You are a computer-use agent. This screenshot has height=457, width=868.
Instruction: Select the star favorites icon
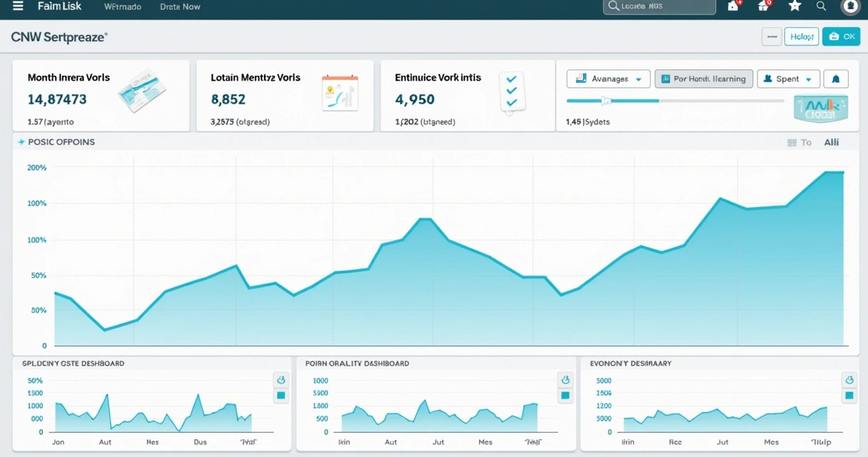tap(794, 6)
